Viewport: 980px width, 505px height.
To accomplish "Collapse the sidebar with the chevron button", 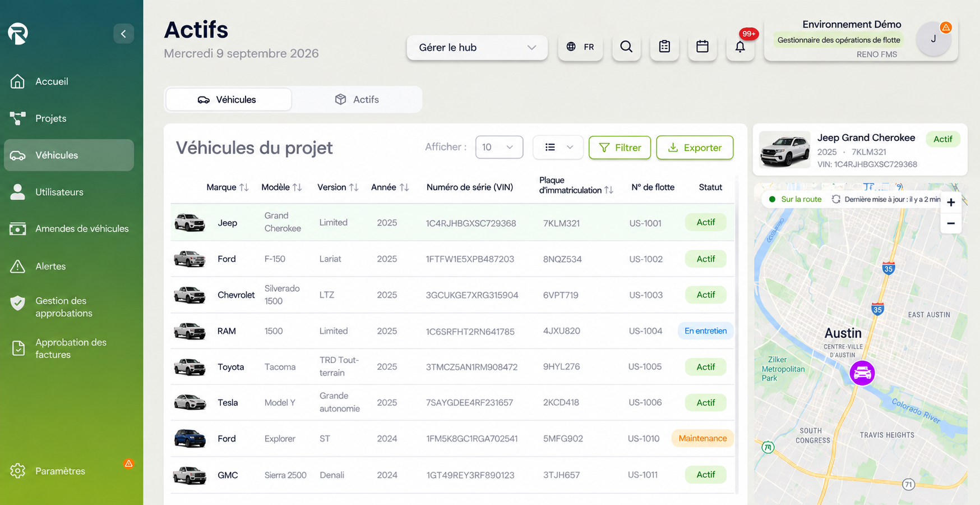I will pyautogui.click(x=123, y=34).
